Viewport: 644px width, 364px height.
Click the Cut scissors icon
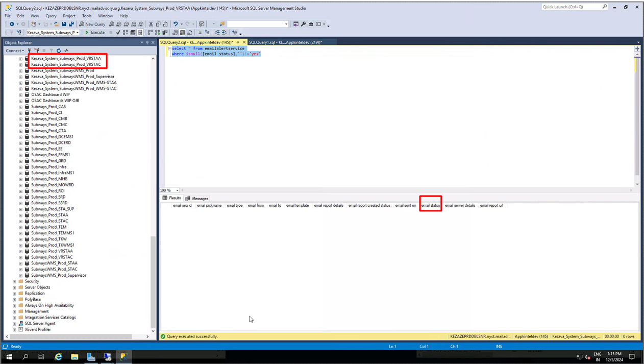[x=151, y=24]
